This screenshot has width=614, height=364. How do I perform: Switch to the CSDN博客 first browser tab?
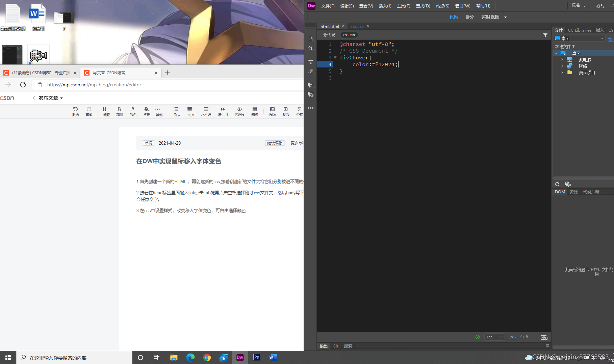tap(40, 73)
